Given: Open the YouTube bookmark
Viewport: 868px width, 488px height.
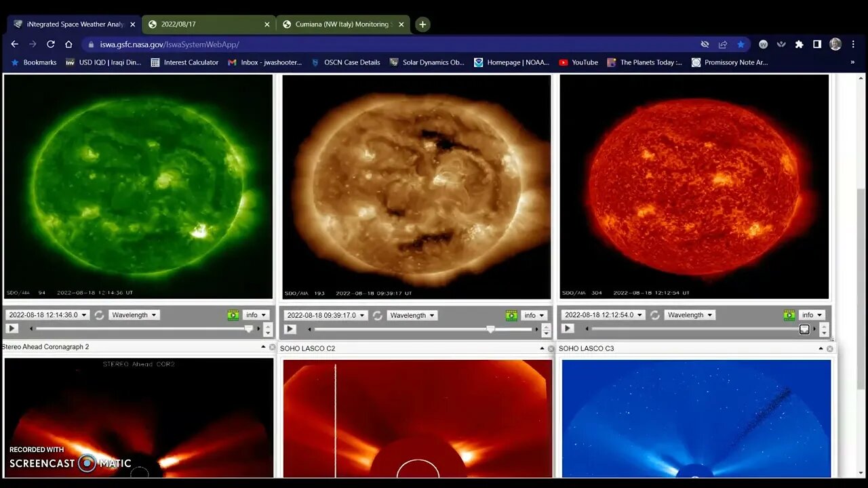Looking at the screenshot, I should pyautogui.click(x=578, y=62).
